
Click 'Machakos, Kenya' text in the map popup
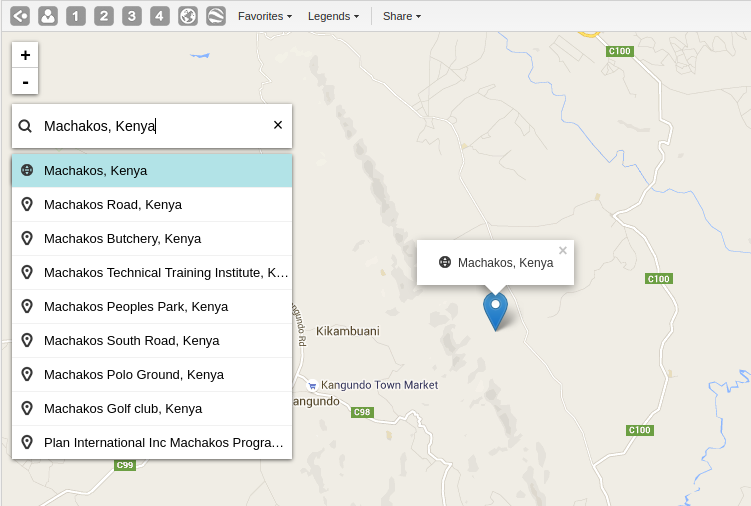coord(505,263)
